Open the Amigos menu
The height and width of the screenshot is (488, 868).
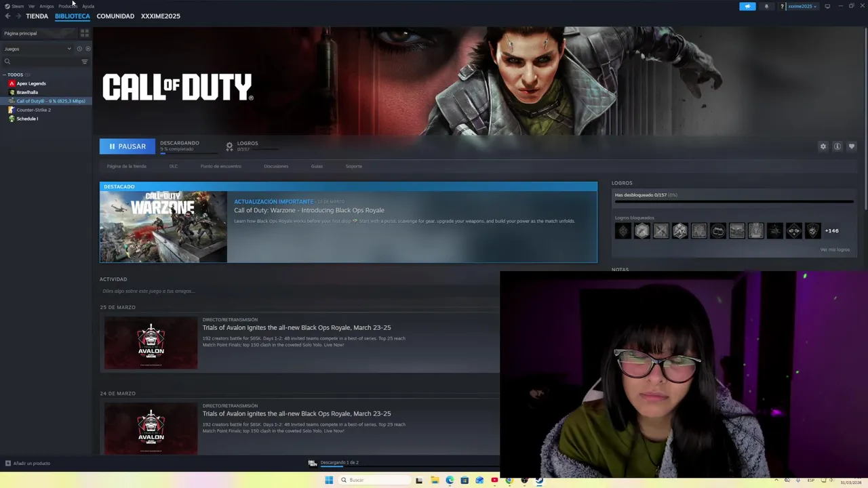pyautogui.click(x=47, y=6)
